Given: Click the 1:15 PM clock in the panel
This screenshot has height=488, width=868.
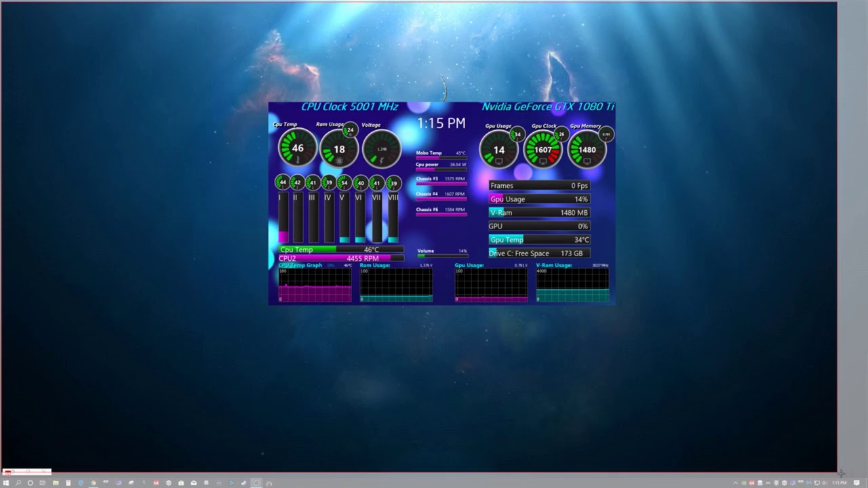Looking at the screenshot, I should point(441,123).
